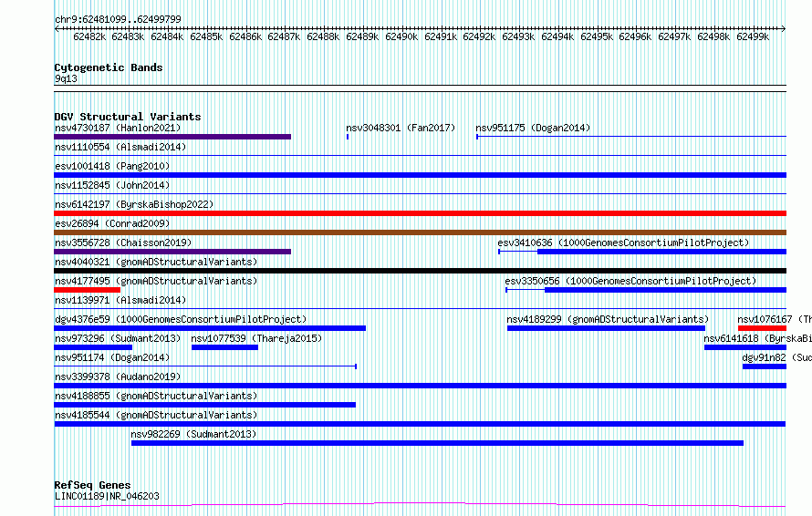Image resolution: width=812 pixels, height=516 pixels.
Task: Click nsv6142197 (ByrskaBishop2022) label
Action: point(134,204)
